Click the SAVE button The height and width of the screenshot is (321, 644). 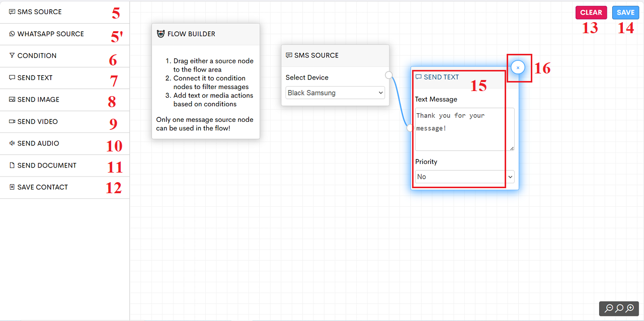coord(625,13)
